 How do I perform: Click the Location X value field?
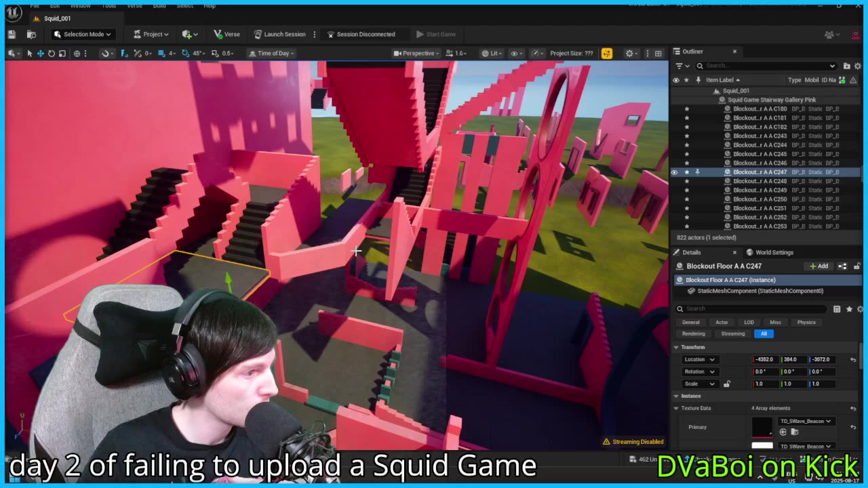pos(766,359)
